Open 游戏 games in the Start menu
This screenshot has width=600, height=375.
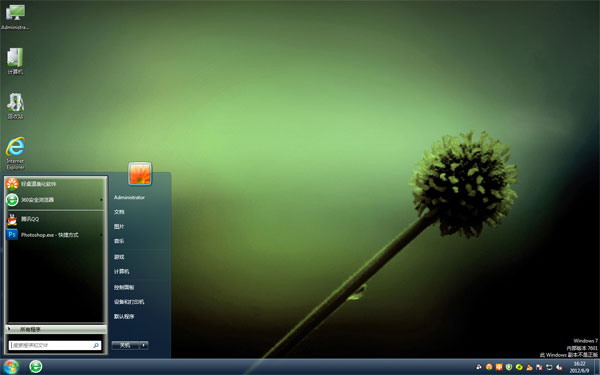119,257
